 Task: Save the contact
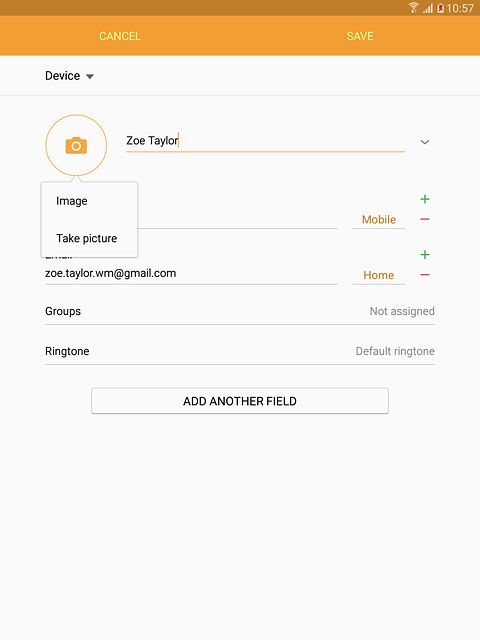[360, 36]
